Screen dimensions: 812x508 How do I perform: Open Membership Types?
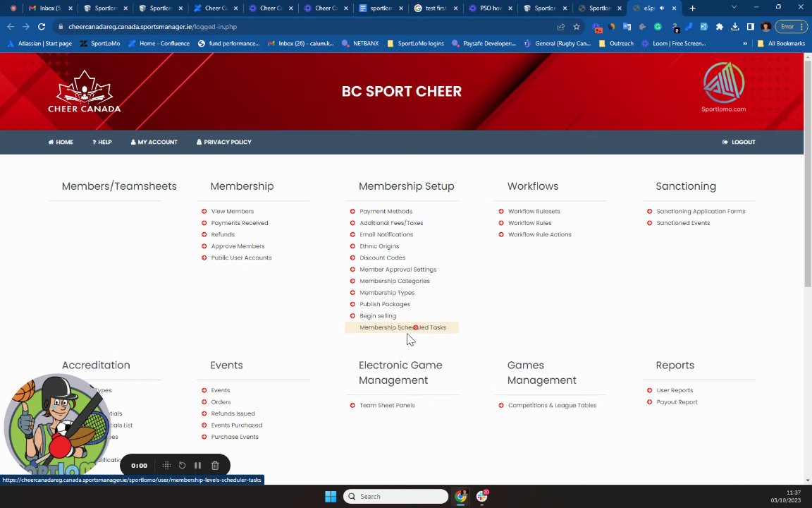387,293
